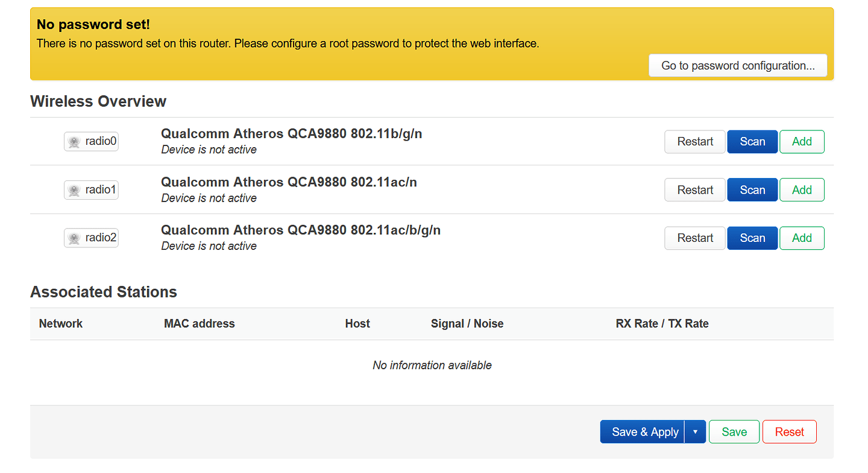Image resolution: width=868 pixels, height=473 pixels.
Task: Open the Save & Apply dropdown arrow
Action: coord(695,431)
